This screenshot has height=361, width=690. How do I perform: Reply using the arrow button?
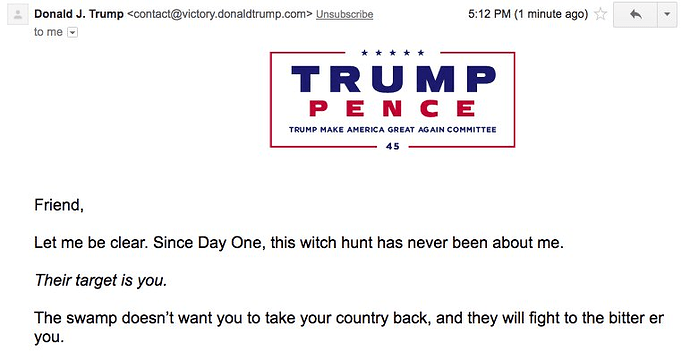coord(635,15)
